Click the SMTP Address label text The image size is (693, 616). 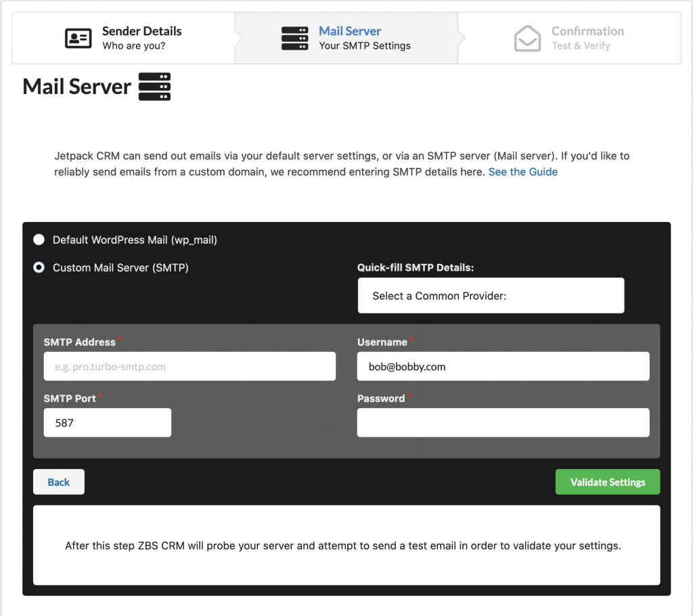(x=80, y=342)
